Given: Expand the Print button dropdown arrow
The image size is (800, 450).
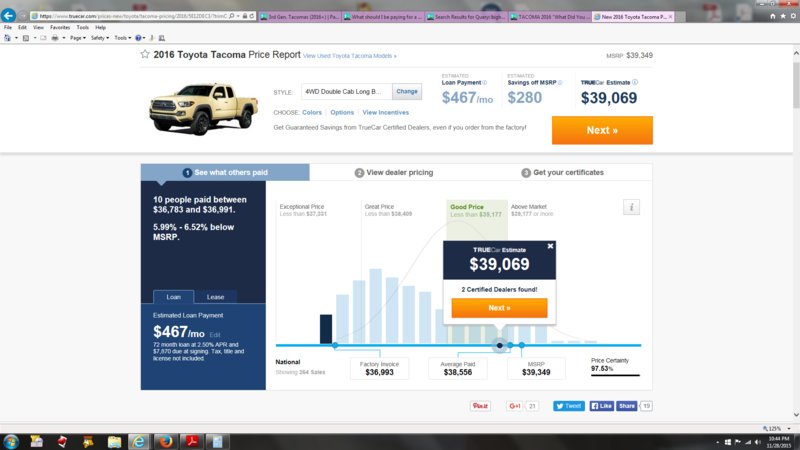Looking at the screenshot, I should pos(64,38).
